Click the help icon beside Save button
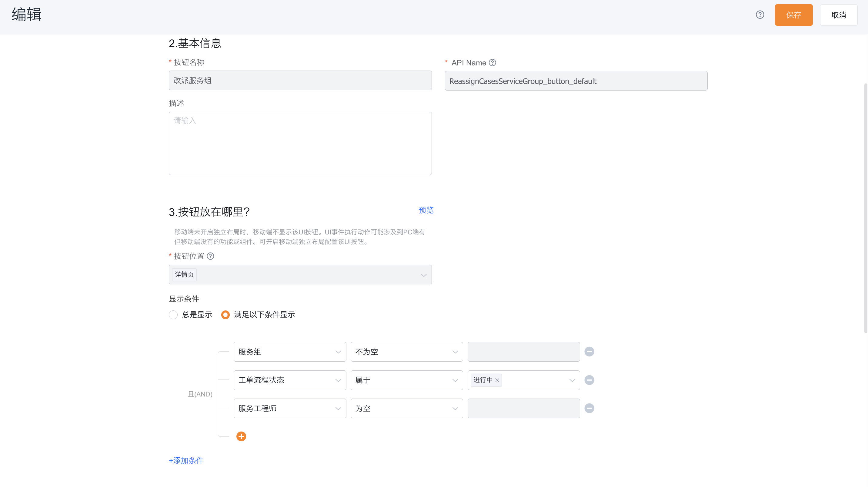The height and width of the screenshot is (487, 868). pos(760,15)
